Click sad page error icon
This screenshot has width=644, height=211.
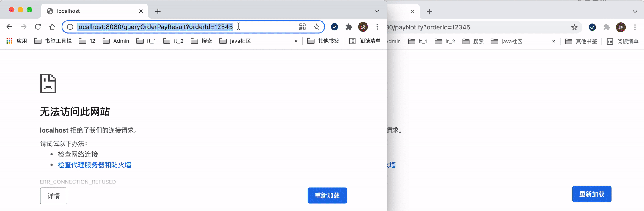[x=48, y=84]
